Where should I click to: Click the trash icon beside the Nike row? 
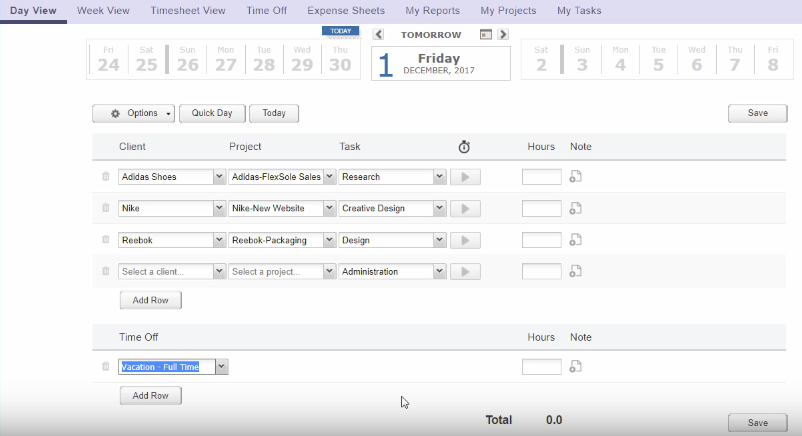(105, 208)
